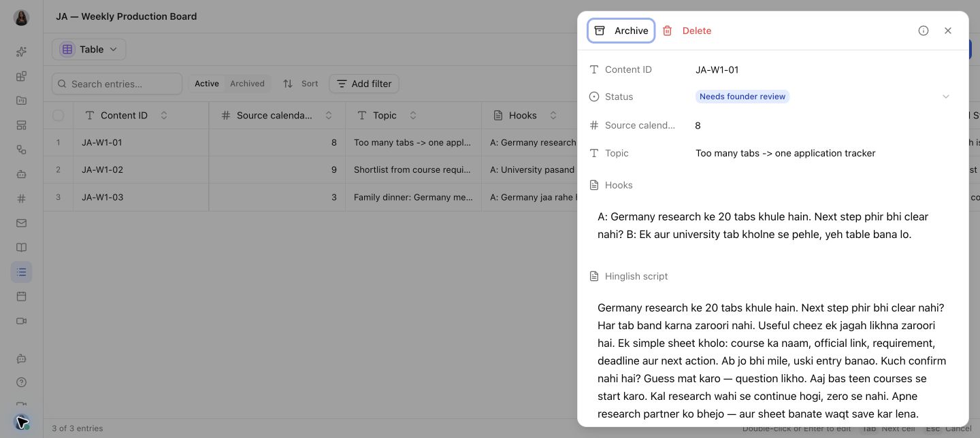Click the red Delete button
The width and height of the screenshot is (980, 438).
[x=687, y=31]
